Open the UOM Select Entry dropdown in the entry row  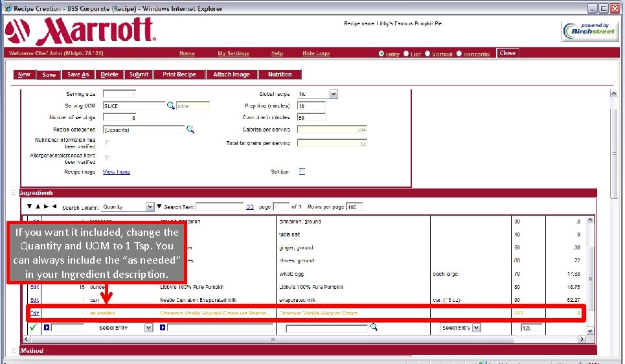[x=149, y=328]
